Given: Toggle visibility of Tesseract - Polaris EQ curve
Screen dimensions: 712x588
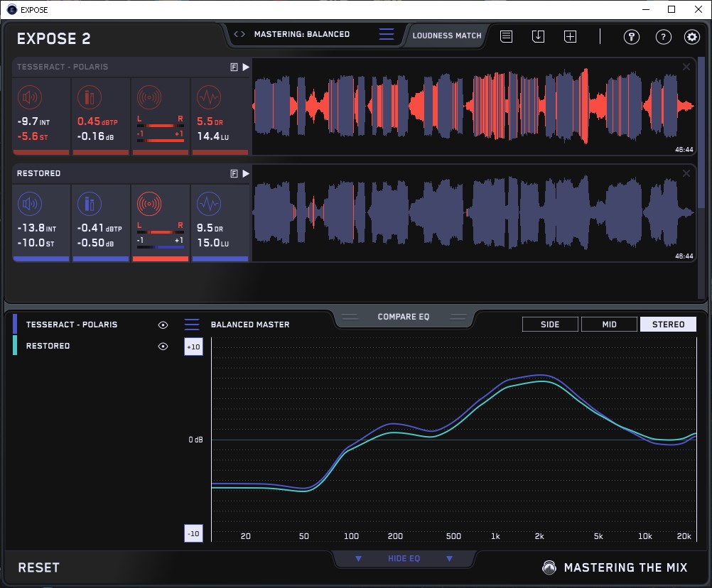Looking at the screenshot, I should coord(163,325).
